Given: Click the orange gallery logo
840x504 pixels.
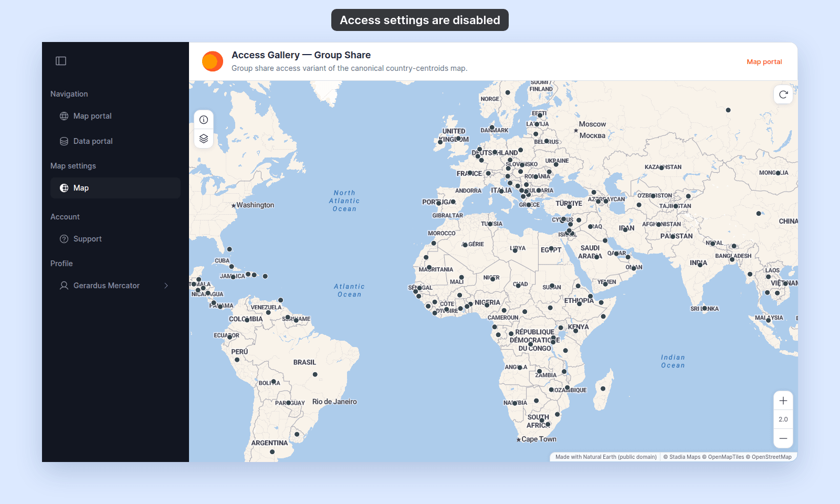Looking at the screenshot, I should (x=213, y=61).
